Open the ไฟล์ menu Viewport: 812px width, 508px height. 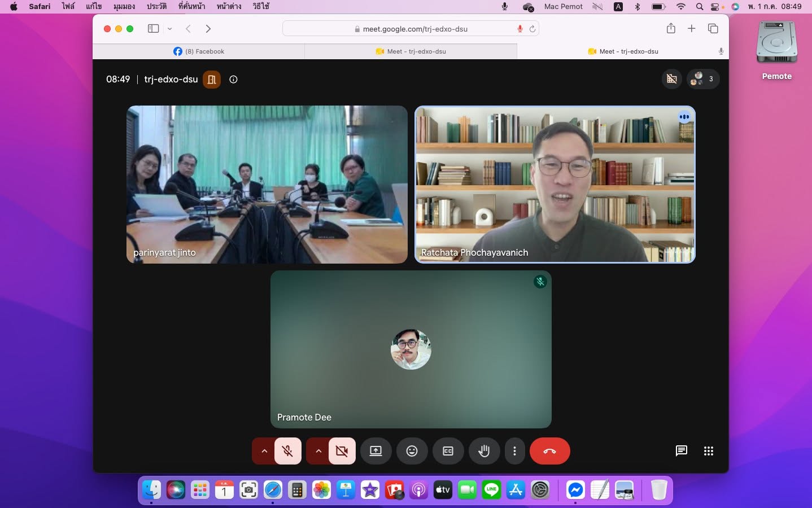(x=68, y=6)
